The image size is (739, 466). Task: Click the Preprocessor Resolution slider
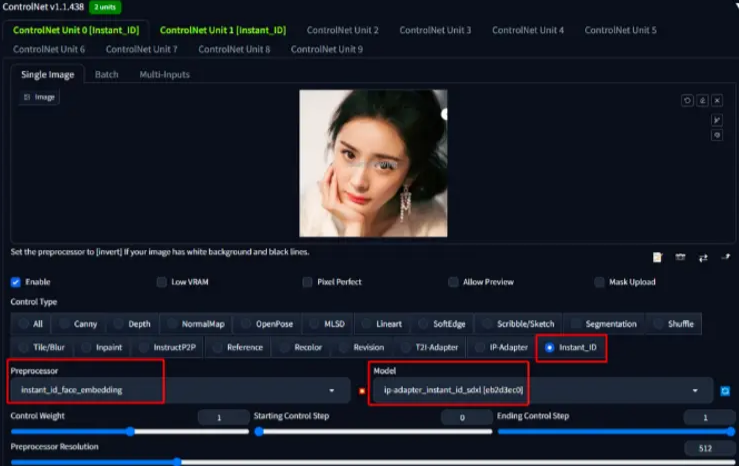[x=373, y=462]
